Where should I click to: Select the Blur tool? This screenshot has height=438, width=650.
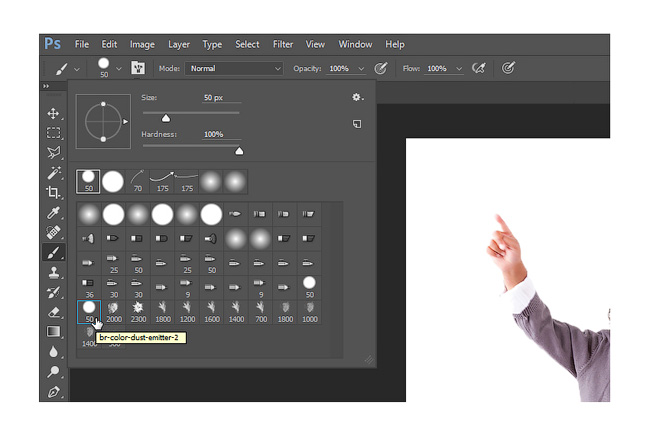[x=53, y=351]
